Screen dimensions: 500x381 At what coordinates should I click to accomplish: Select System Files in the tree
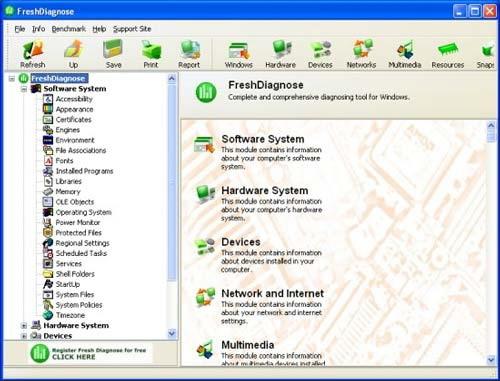(x=75, y=294)
